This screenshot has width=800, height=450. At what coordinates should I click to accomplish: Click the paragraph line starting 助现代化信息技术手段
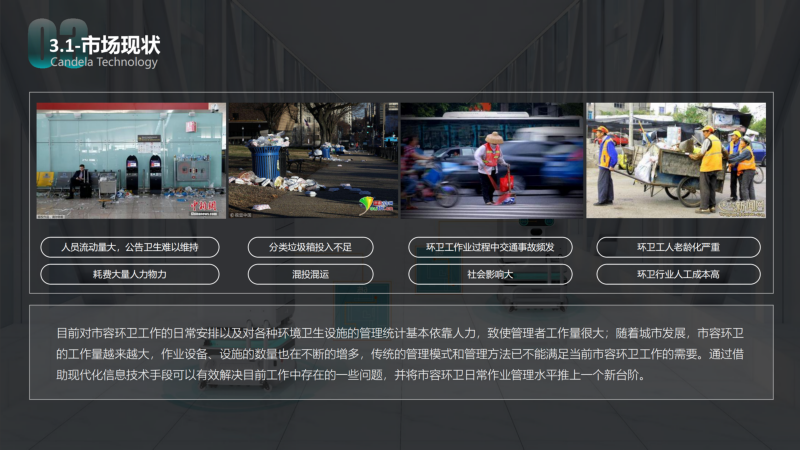click(x=351, y=375)
